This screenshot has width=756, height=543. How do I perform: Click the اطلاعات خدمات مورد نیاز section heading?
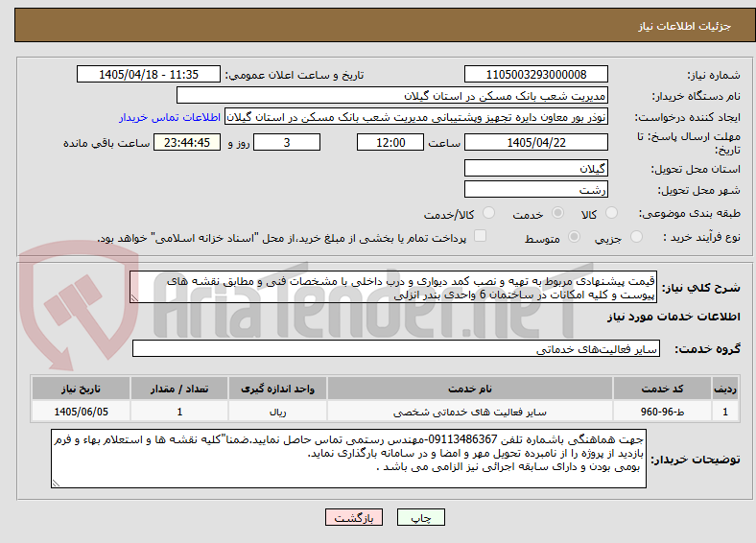[673, 317]
